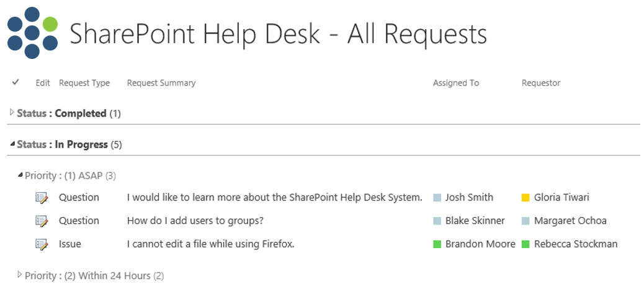644x286 pixels.
Task: Open edit icon for add users request
Action: pos(42,221)
